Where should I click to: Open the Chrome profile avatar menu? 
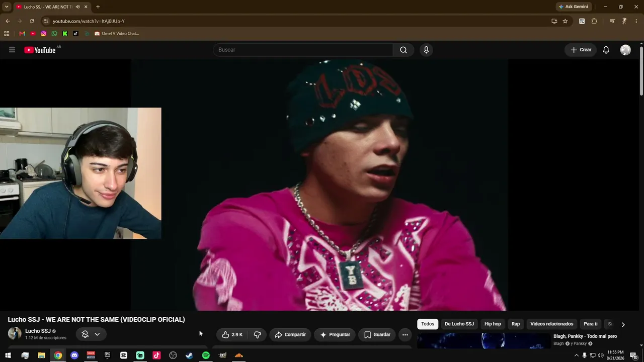pos(624,21)
